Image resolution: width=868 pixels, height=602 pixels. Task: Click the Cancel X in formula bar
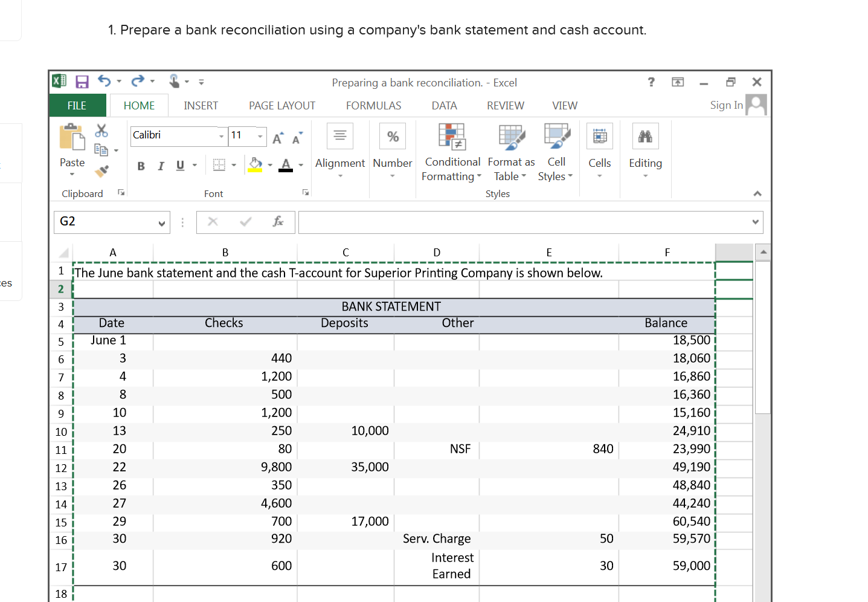213,222
